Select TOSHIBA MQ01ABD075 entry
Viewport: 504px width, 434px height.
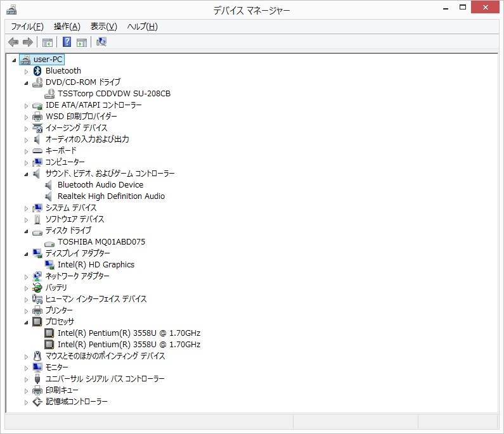tap(101, 242)
